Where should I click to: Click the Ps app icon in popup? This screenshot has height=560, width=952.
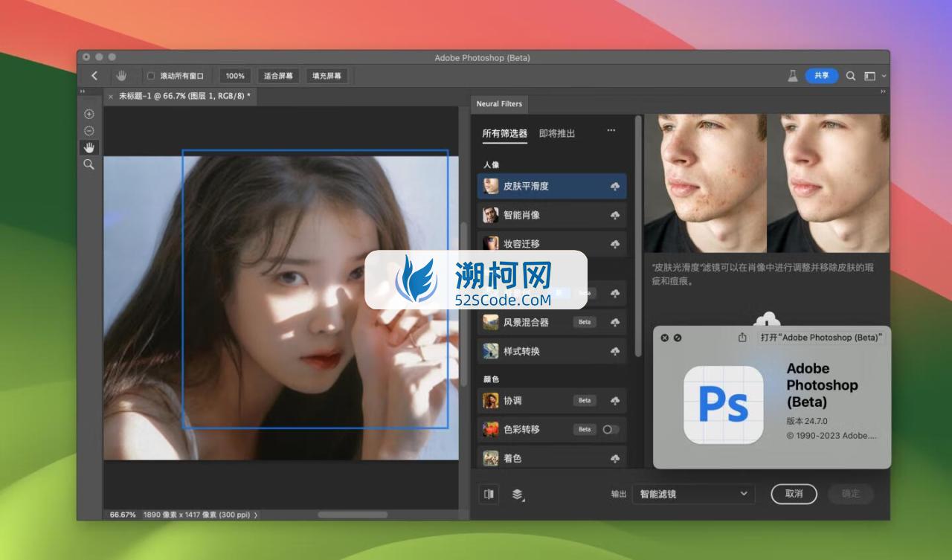pos(723,404)
